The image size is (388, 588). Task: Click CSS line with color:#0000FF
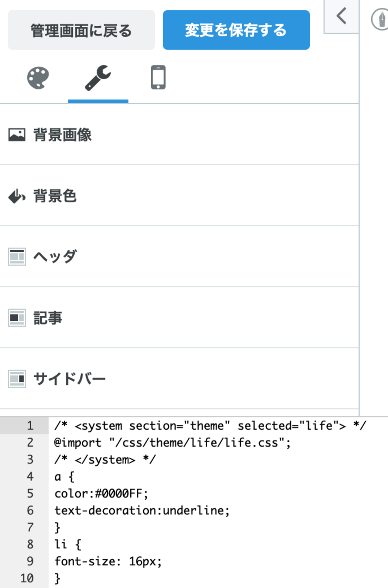[101, 494]
